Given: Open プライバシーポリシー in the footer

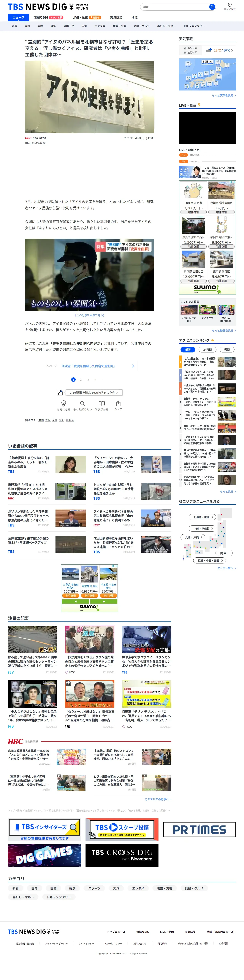Looking at the screenshot, I should pyautogui.click(x=56, y=943).
